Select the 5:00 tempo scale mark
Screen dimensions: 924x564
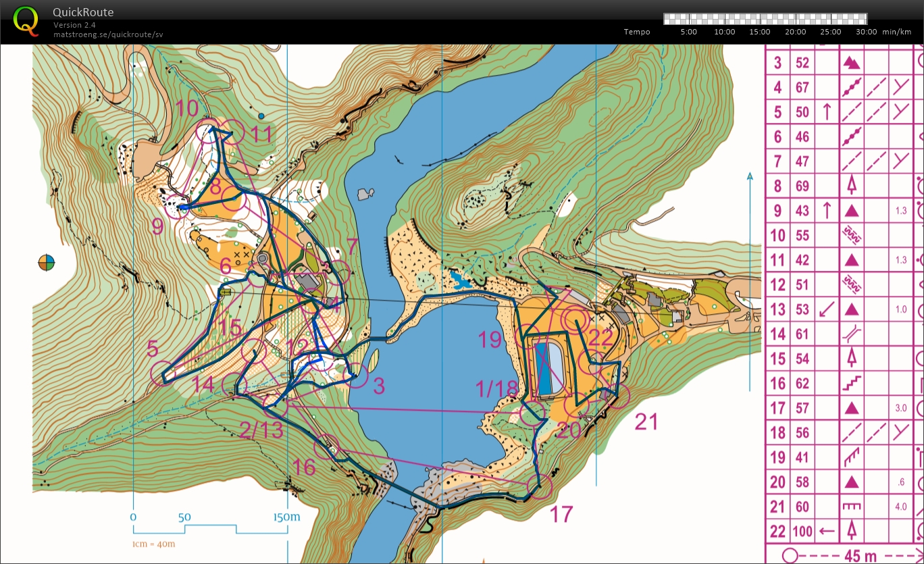pyautogui.click(x=689, y=32)
